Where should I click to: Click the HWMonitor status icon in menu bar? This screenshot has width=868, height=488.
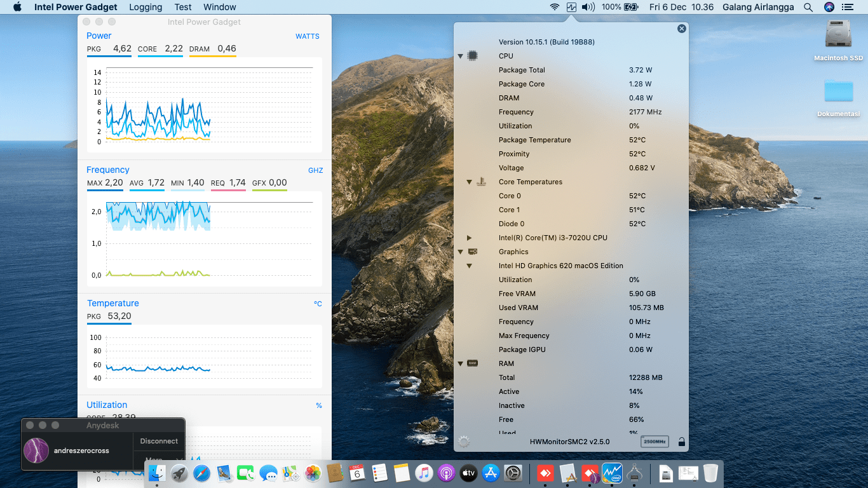(x=571, y=7)
